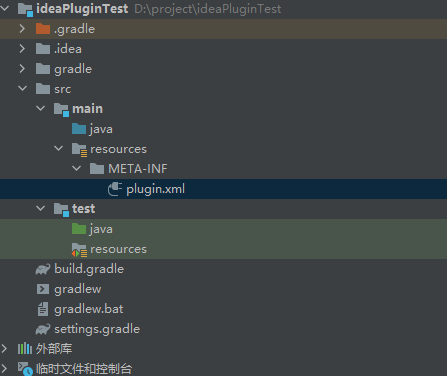Click the gradlew.bat file icon
This screenshot has height=376, width=447.
pos(43,309)
